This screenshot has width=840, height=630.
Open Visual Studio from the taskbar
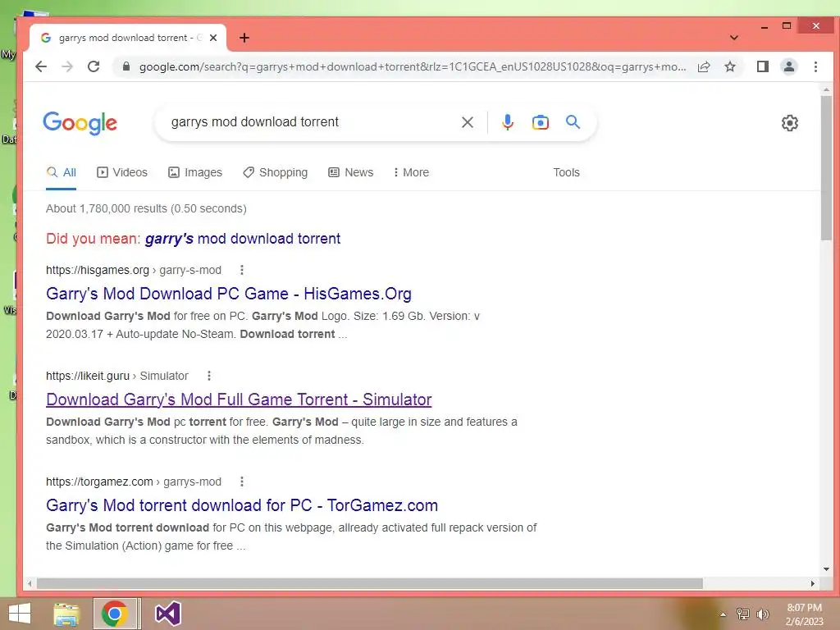click(167, 614)
